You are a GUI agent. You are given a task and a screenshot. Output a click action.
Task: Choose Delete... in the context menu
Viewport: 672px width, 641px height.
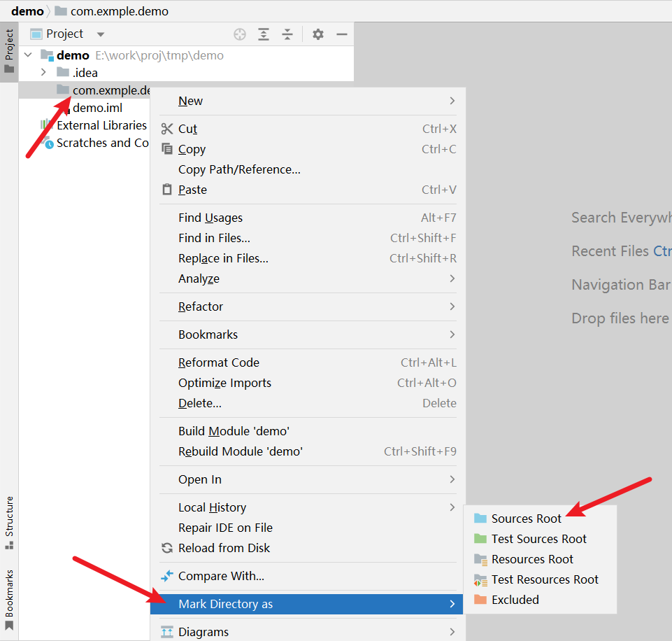308,403
